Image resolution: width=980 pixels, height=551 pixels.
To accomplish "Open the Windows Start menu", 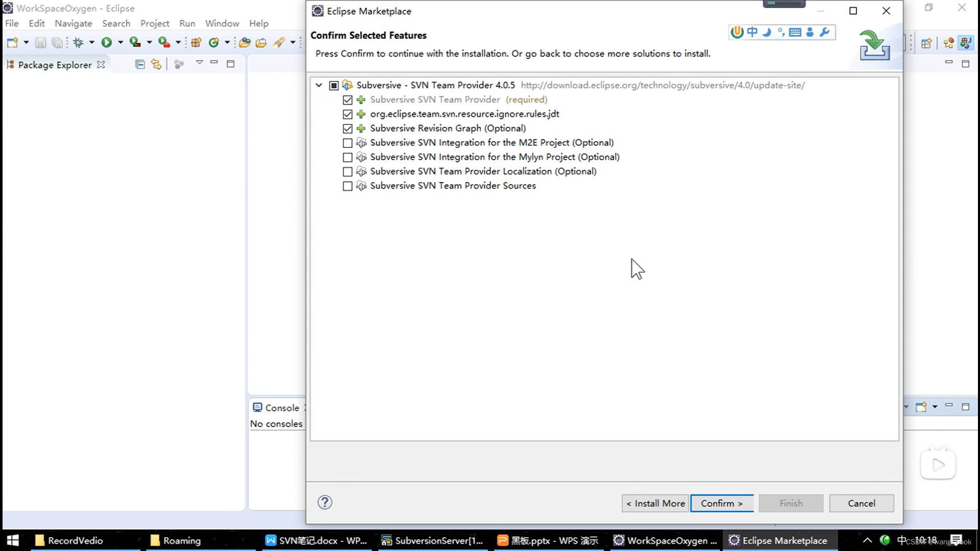I will (13, 540).
